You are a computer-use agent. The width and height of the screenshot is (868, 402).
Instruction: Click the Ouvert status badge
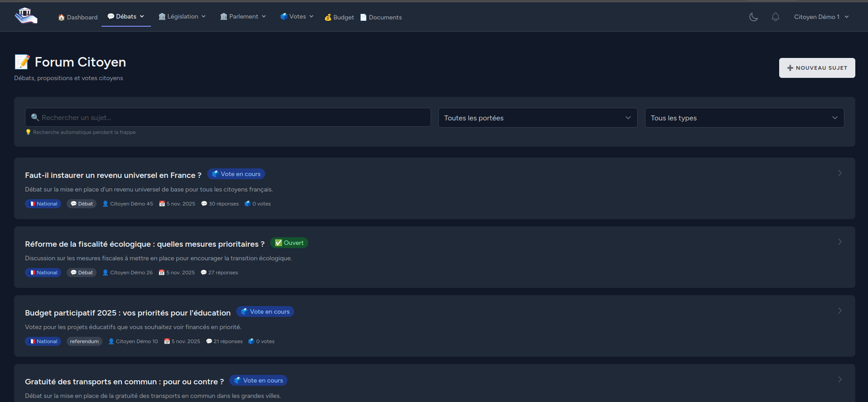(x=289, y=243)
